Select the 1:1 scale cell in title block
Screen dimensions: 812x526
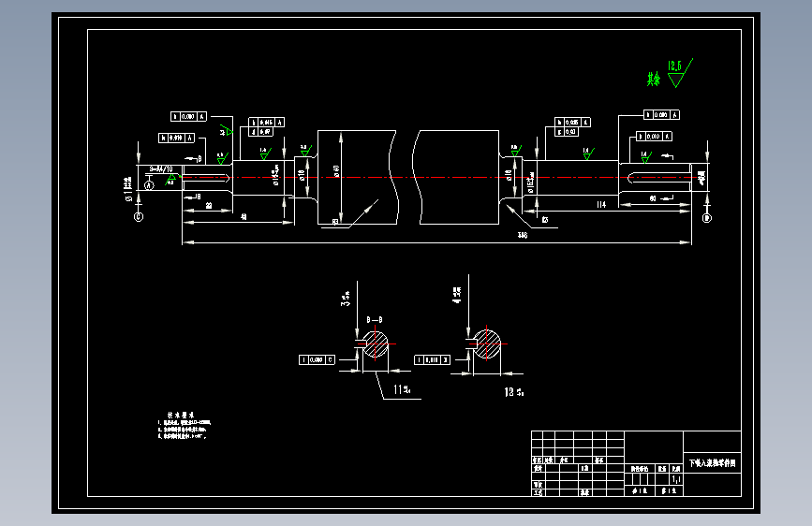coord(676,479)
